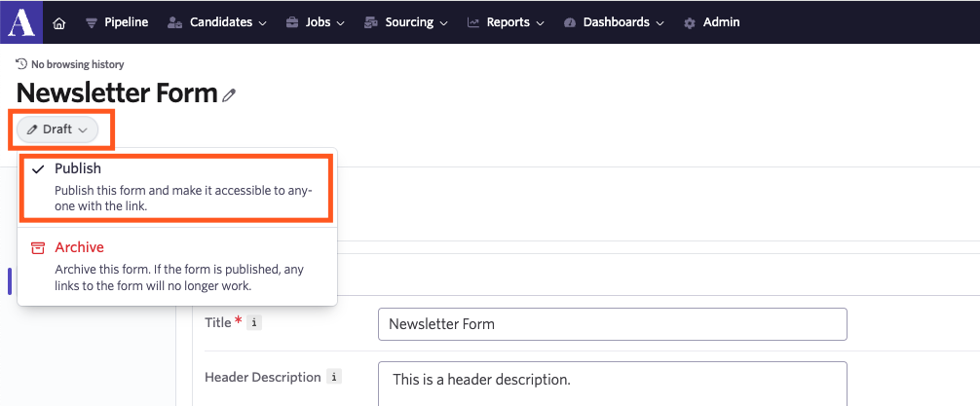The height and width of the screenshot is (406, 980).
Task: Click the Reports chart icon
Action: 473,23
